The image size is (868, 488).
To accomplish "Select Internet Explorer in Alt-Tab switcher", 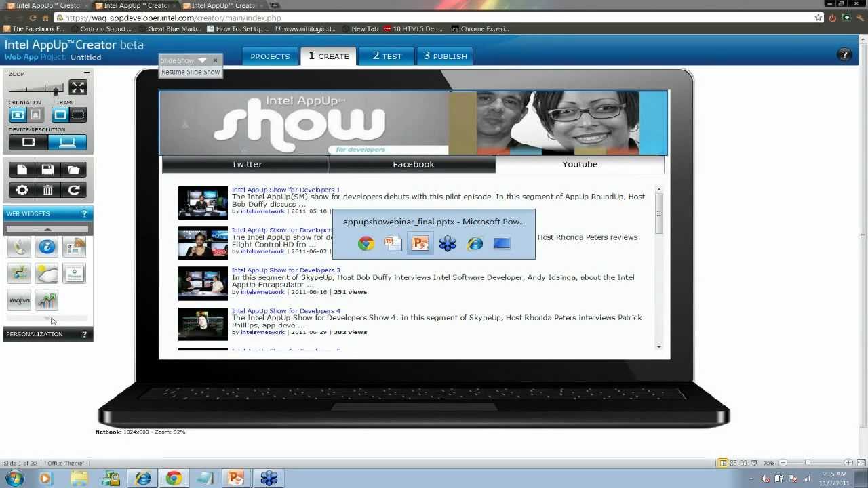I will (475, 244).
